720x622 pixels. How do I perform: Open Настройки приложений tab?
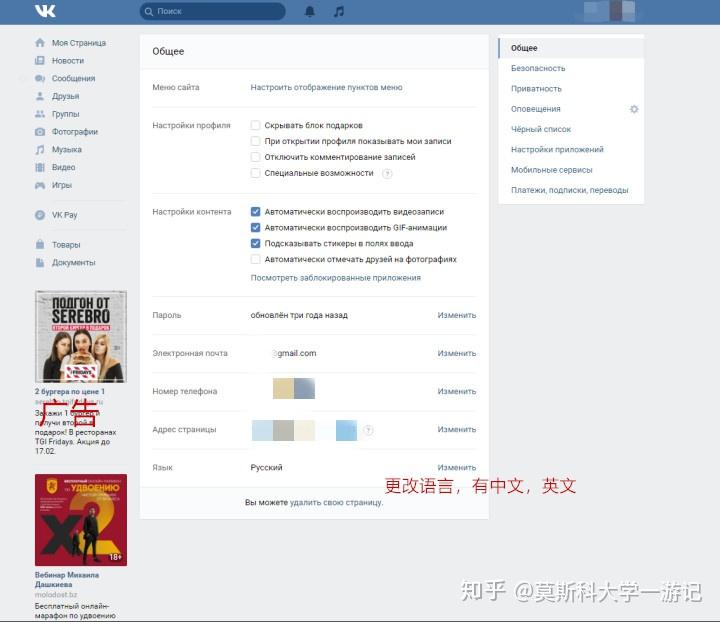571,149
